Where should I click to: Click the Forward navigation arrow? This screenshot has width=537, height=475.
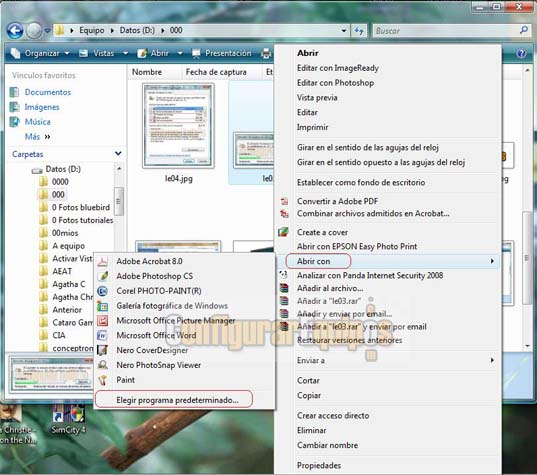(34, 31)
